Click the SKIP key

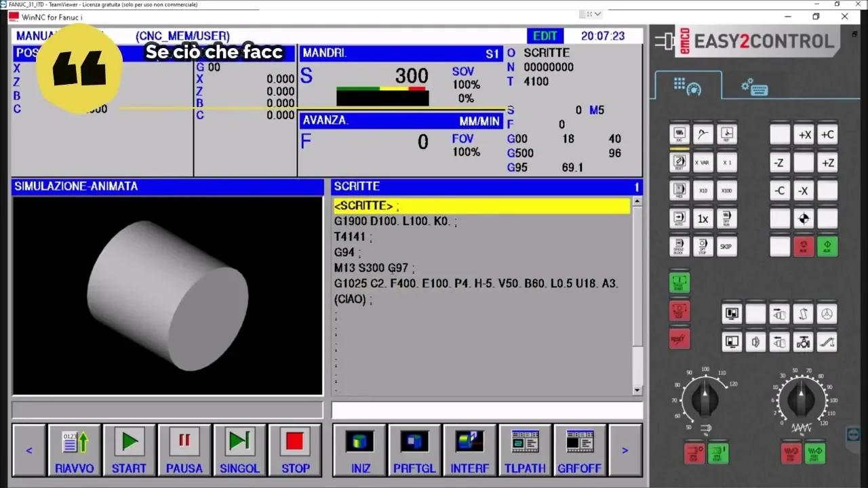(727, 246)
